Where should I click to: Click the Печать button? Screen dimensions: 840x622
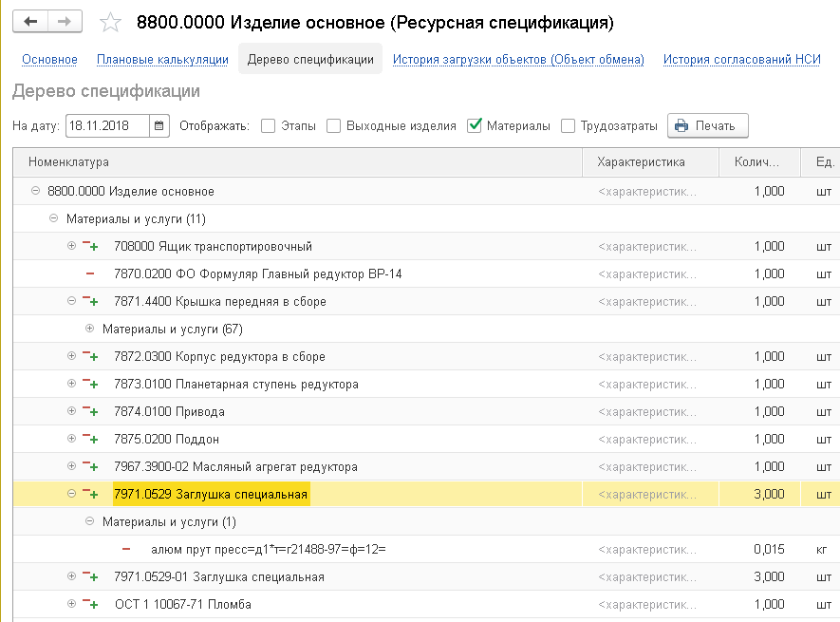707,125
